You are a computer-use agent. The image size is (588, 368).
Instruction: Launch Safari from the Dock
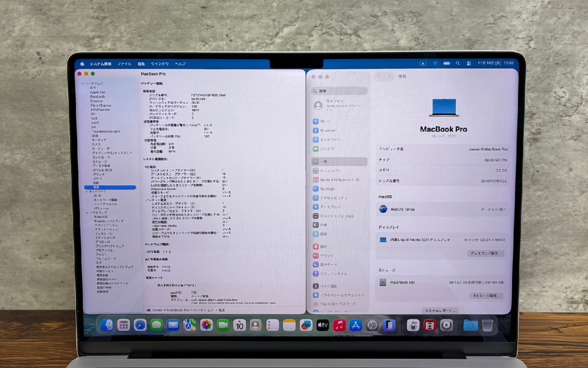pos(140,325)
